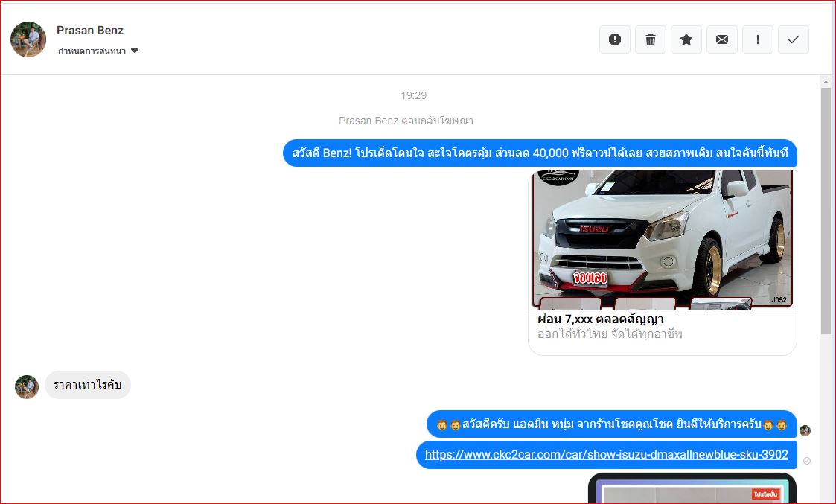Mark conversation unread with envelope icon
The image size is (836, 504).
click(x=722, y=39)
